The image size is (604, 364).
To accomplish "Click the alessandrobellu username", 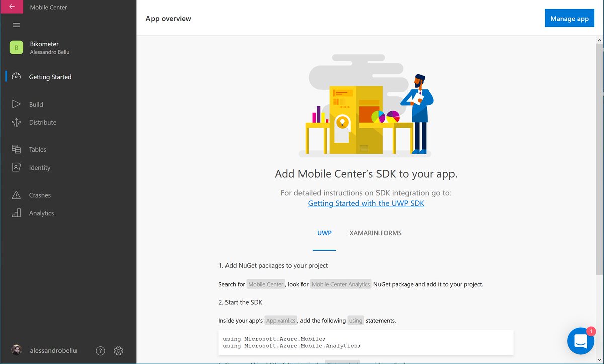I will coord(53,351).
